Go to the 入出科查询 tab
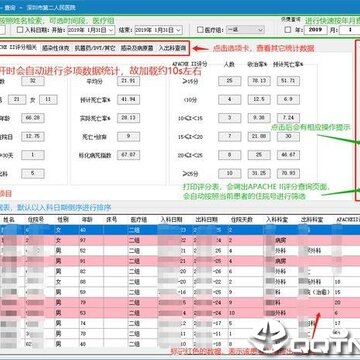360x360 pixels. coord(172,48)
